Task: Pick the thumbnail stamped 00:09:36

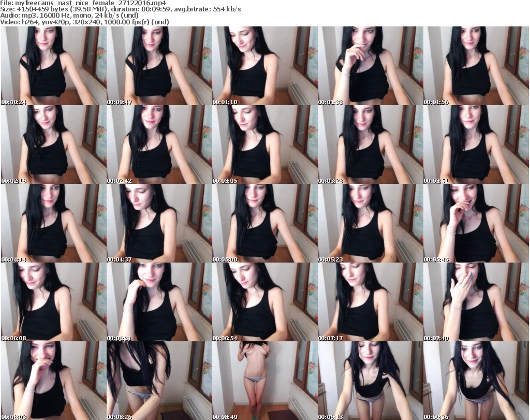Action: pyautogui.click(x=476, y=381)
